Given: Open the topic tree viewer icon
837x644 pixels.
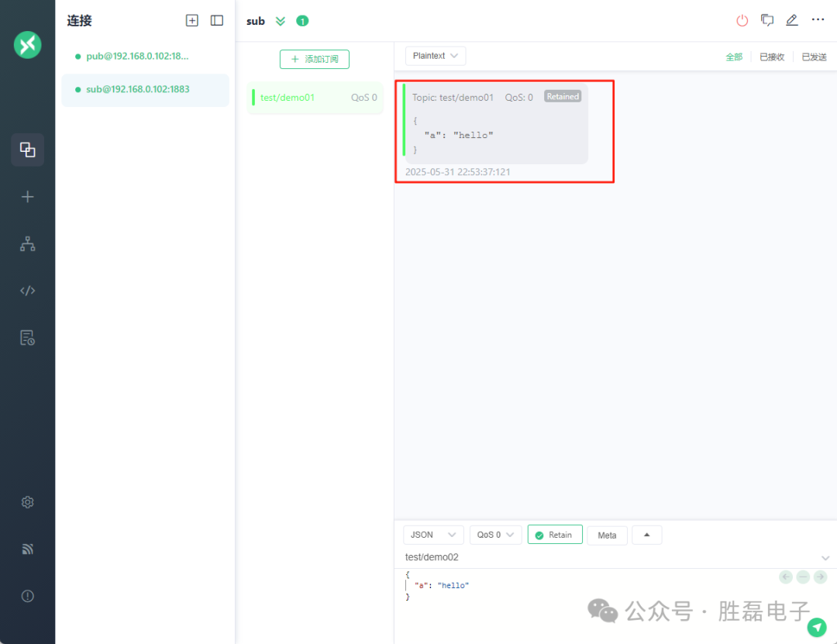Looking at the screenshot, I should tap(27, 243).
